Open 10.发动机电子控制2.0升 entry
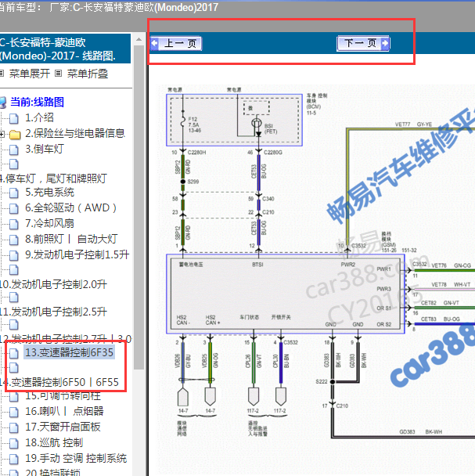The image size is (475, 476). tap(53, 284)
